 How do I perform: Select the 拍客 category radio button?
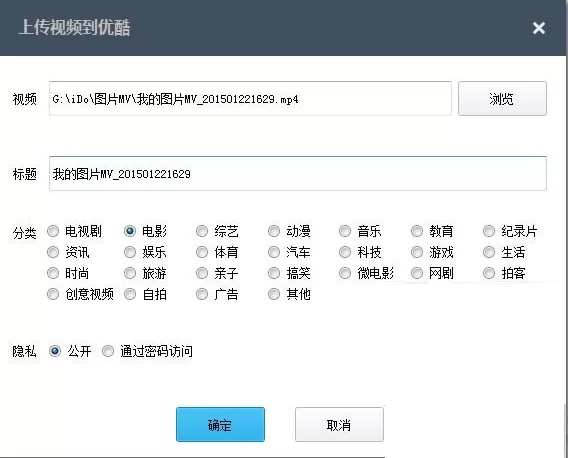pos(489,273)
